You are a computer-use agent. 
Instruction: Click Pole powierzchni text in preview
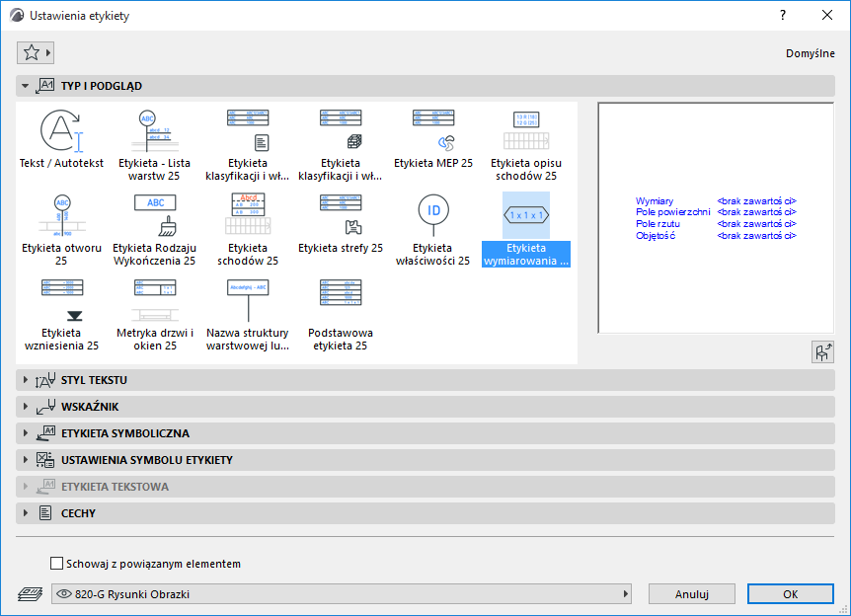click(x=672, y=212)
